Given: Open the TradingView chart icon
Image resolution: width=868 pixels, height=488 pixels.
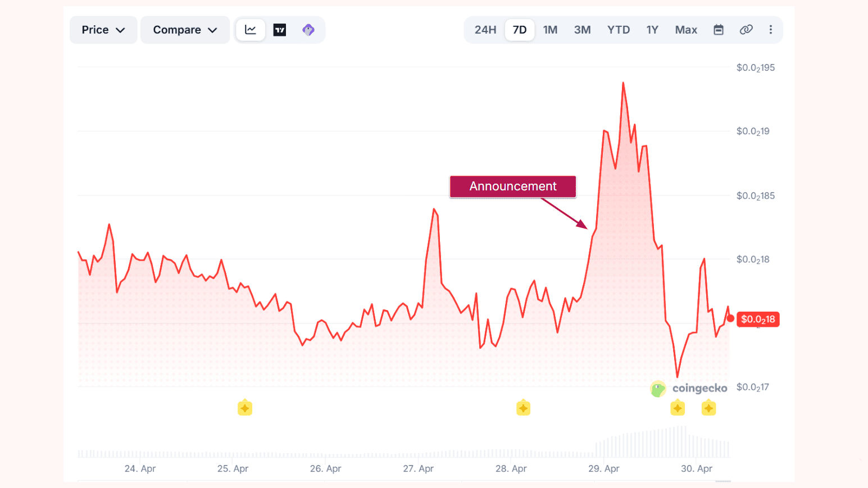Looking at the screenshot, I should click(x=279, y=30).
